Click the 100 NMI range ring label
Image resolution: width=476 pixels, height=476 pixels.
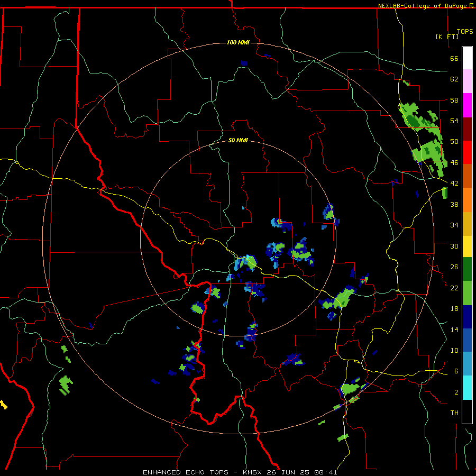click(238, 42)
